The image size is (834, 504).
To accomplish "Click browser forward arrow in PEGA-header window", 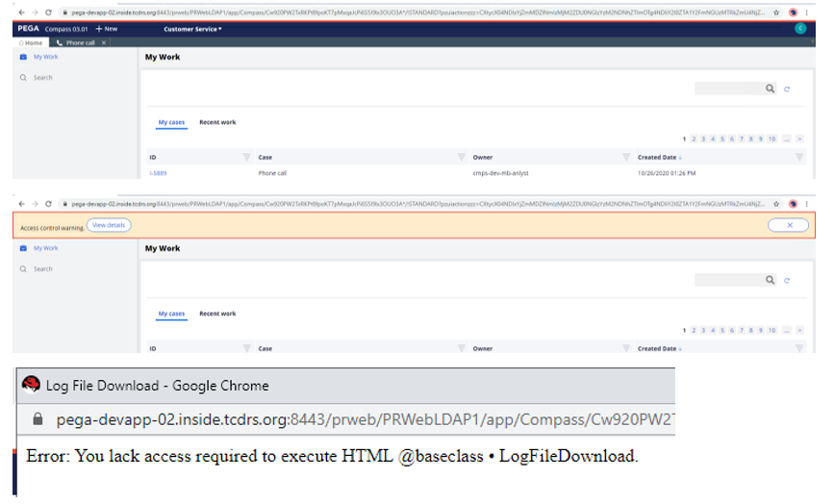I will coord(35,13).
